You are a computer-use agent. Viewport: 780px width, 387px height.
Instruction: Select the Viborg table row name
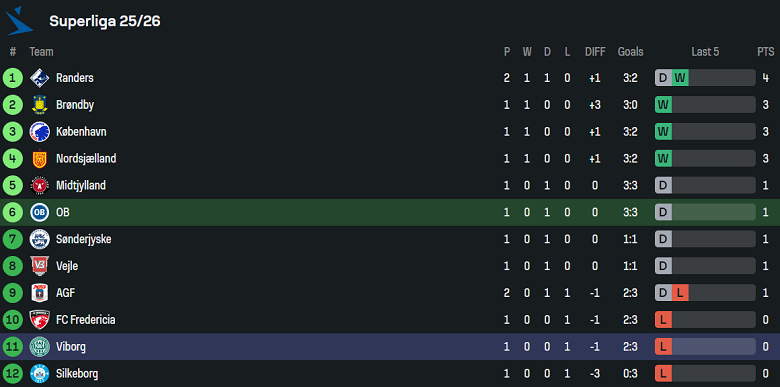point(71,347)
